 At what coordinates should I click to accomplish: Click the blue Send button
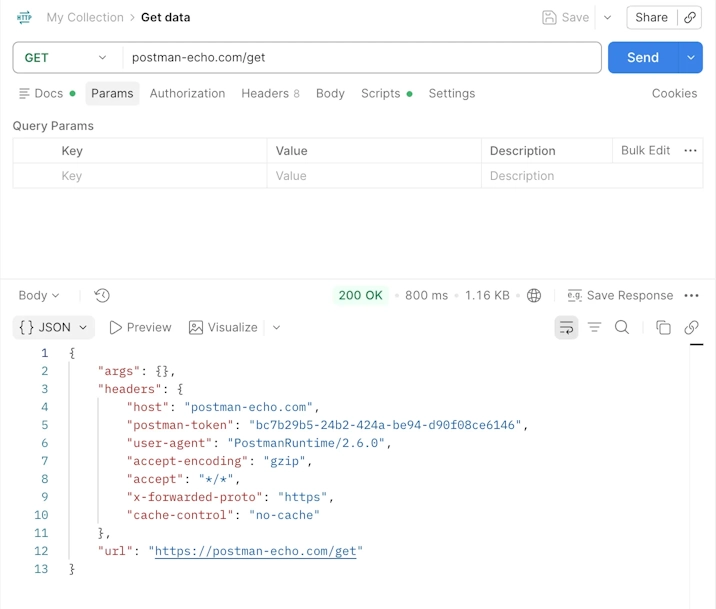click(643, 58)
